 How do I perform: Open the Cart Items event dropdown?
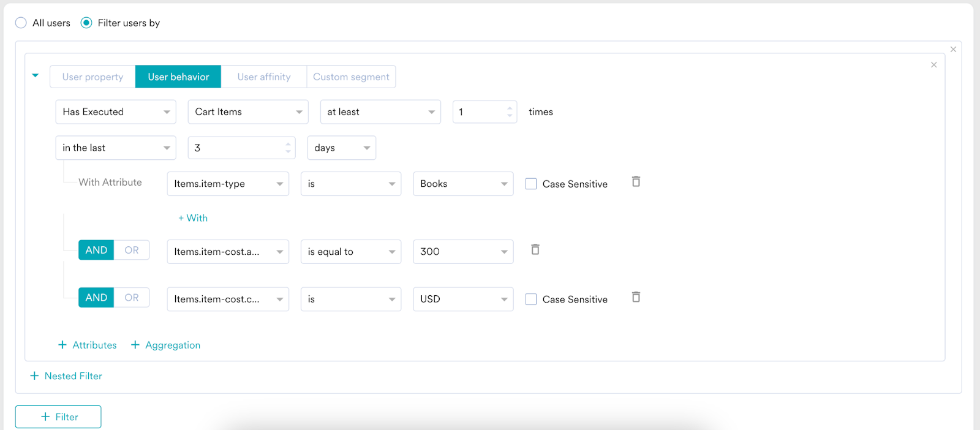click(248, 112)
